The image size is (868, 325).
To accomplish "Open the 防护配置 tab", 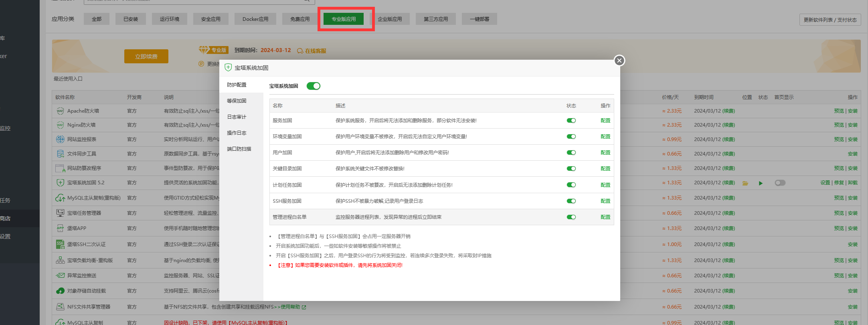I will (x=241, y=85).
